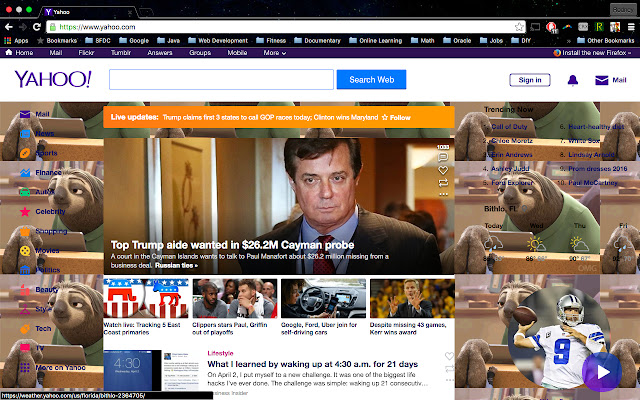Click the News icon in sidebar
The image size is (640, 400).
click(25, 133)
